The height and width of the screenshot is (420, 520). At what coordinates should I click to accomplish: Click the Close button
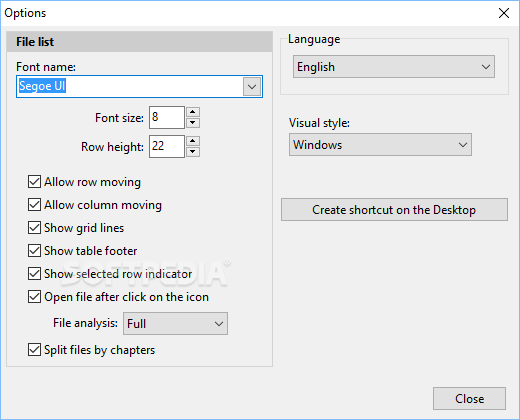click(x=469, y=399)
